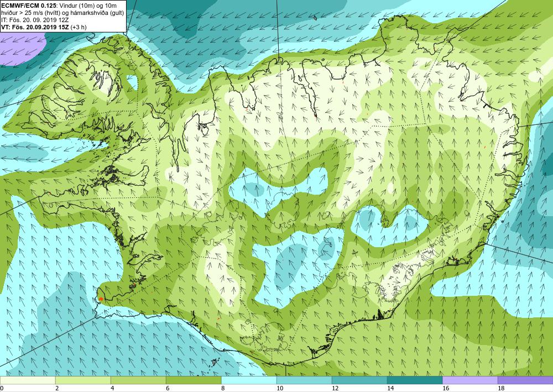Click the 16–18 m/s light purple legend swatch
Image resolution: width=553 pixels, height=392 pixels.
click(470, 380)
